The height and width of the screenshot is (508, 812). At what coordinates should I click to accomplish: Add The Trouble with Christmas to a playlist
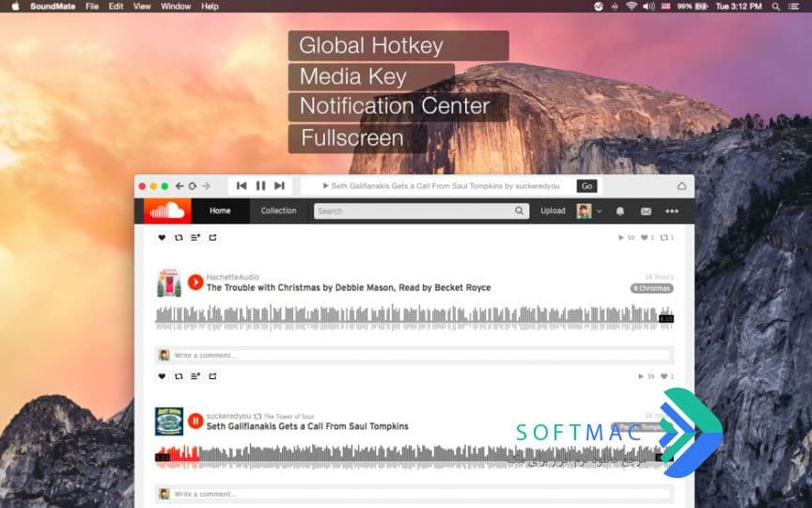[195, 376]
